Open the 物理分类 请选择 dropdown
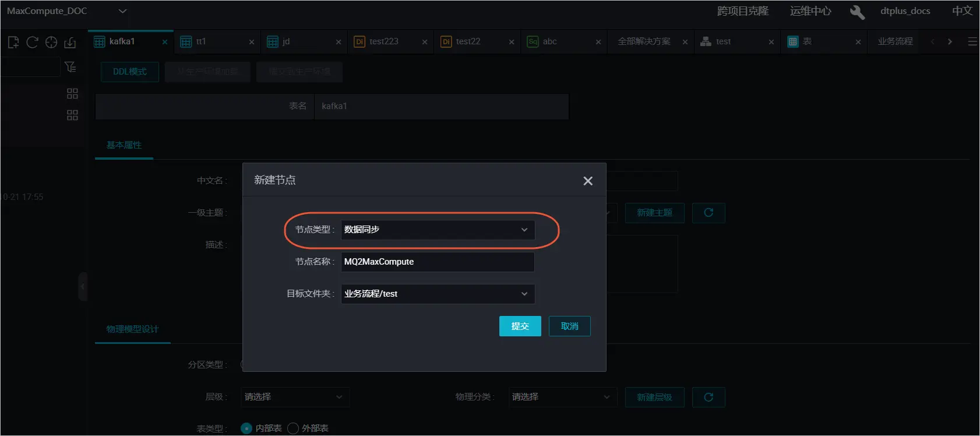Screen dimensions: 980x436 click(562, 397)
